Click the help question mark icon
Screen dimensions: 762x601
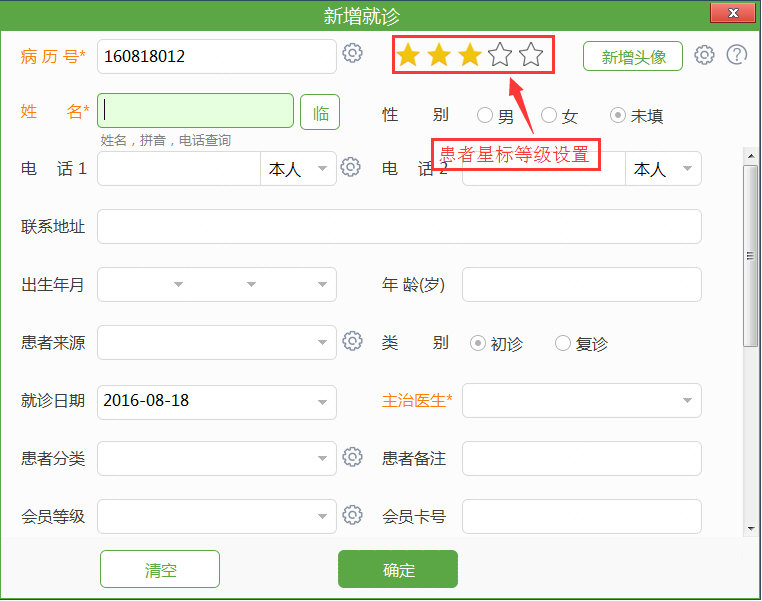[737, 55]
